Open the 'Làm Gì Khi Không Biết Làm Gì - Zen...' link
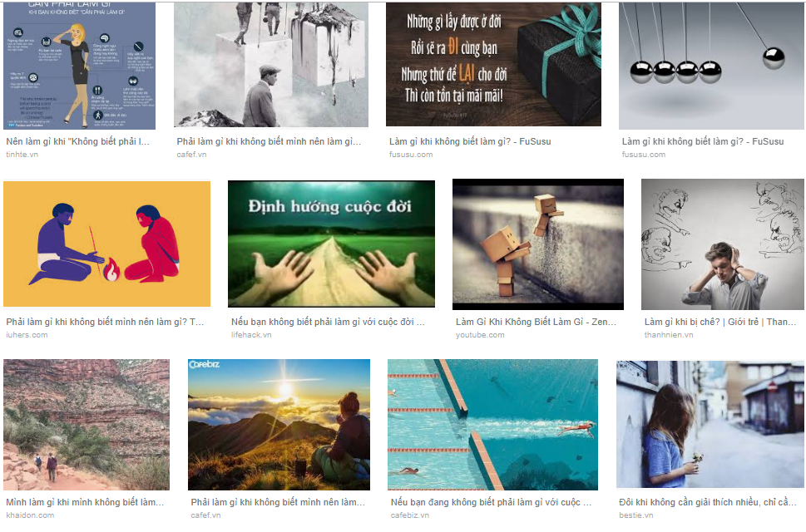806x532 pixels. [536, 322]
